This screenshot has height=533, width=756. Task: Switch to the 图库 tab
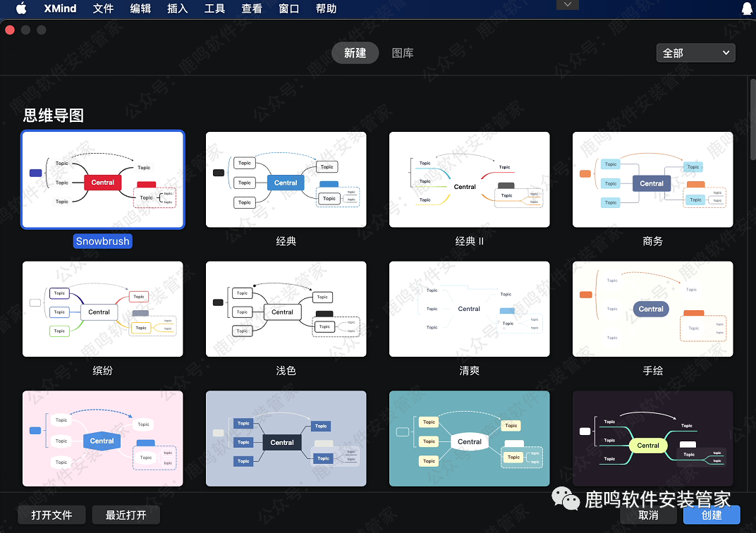tap(403, 53)
